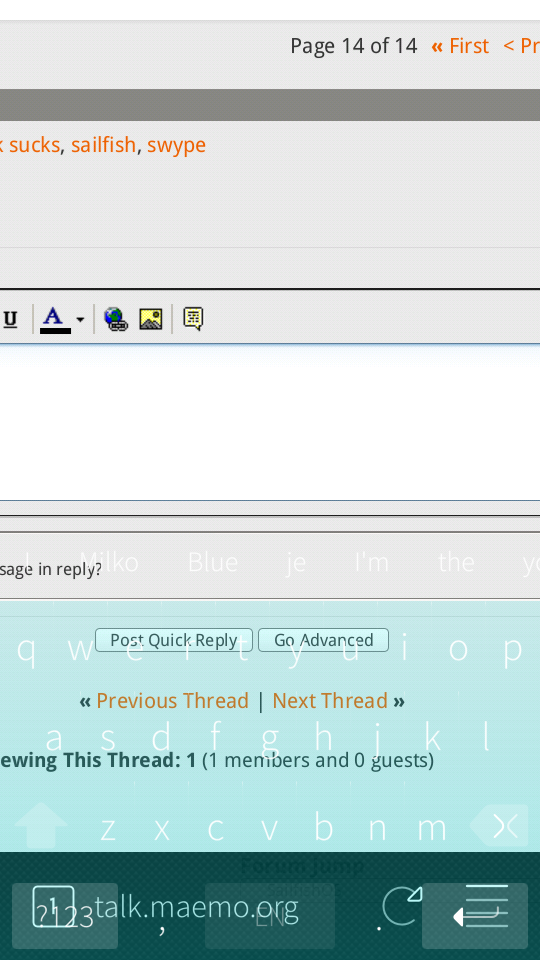The width and height of the screenshot is (540, 960).
Task: Tap the 'w' key on keyboard
Action: click(80, 649)
